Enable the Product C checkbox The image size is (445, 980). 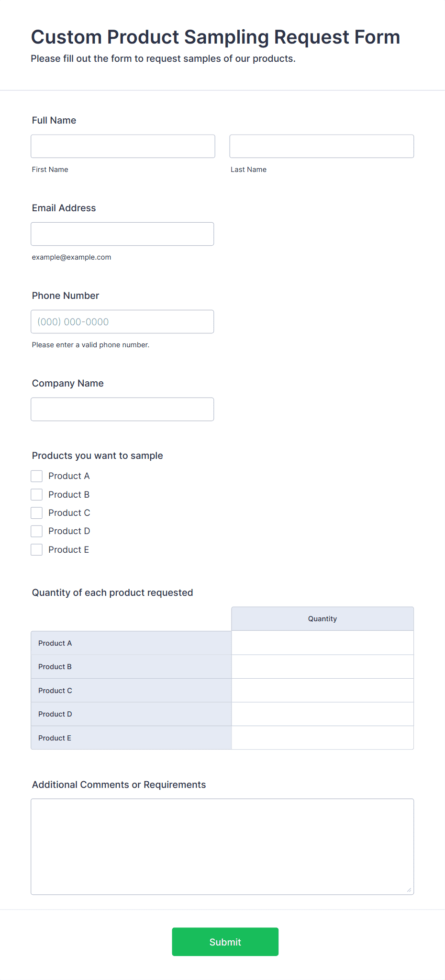(x=37, y=513)
